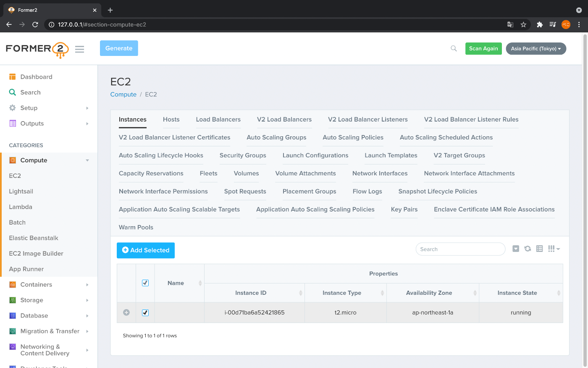The height and width of the screenshot is (368, 588).
Task: Click the Containers category icon
Action: 13,285
